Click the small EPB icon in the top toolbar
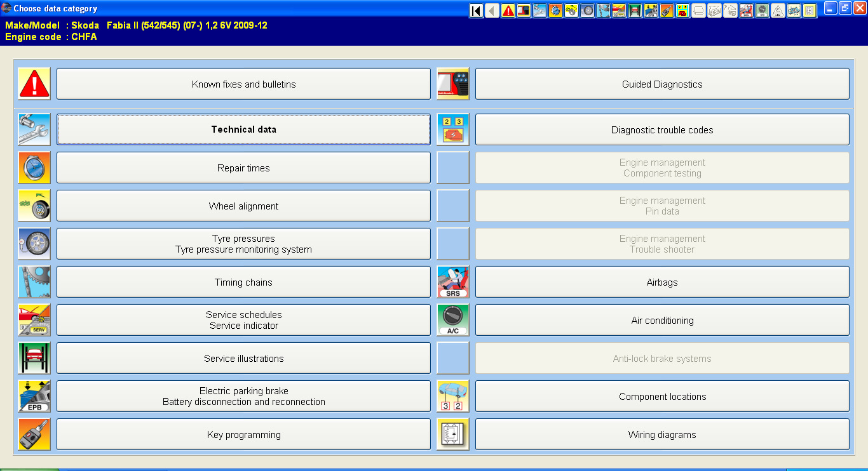Screen dimensions: 868x471 click(651, 11)
